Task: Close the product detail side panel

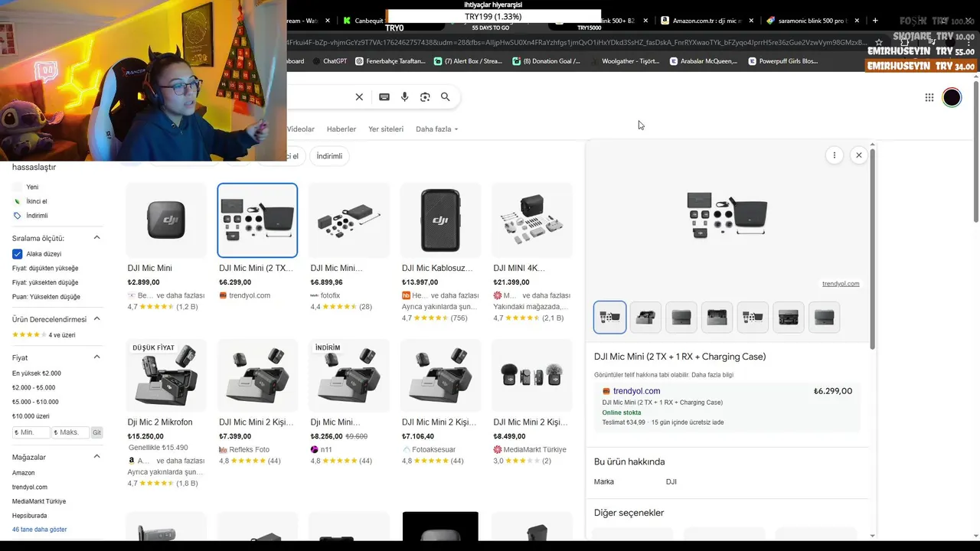Action: click(x=859, y=155)
